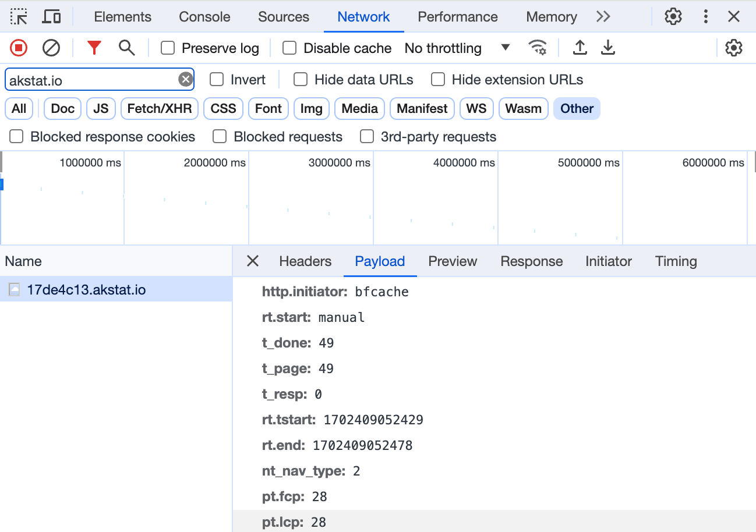
Task: Import a HAR file
Action: [580, 48]
